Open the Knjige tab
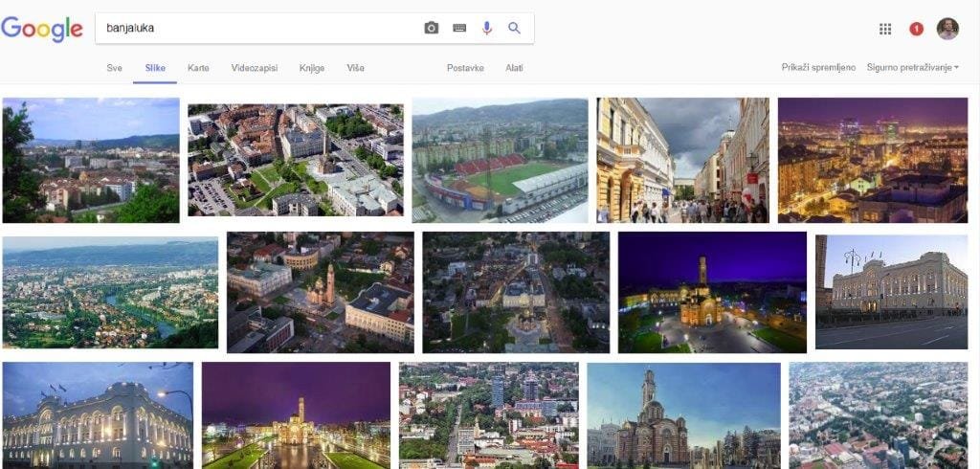 click(311, 68)
